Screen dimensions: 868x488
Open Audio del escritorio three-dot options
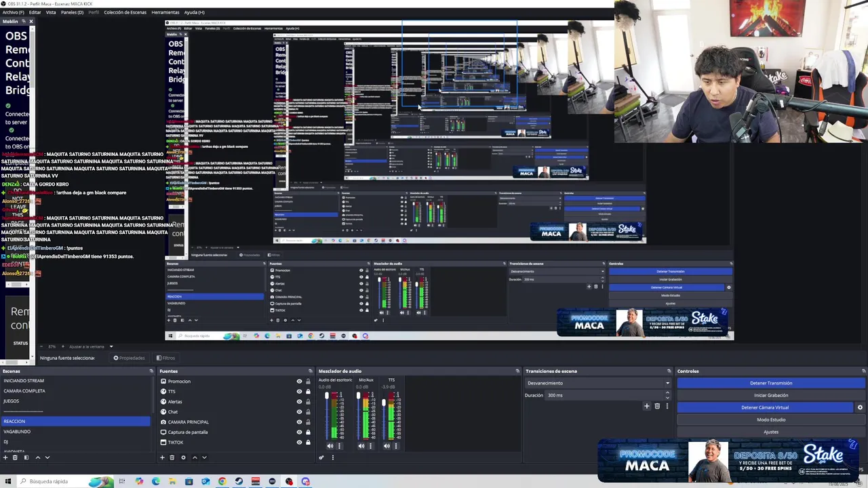pos(339,446)
